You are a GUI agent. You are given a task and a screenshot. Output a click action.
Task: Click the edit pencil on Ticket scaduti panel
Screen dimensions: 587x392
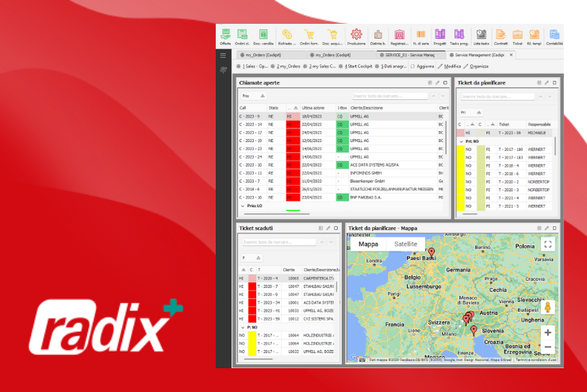[328, 228]
